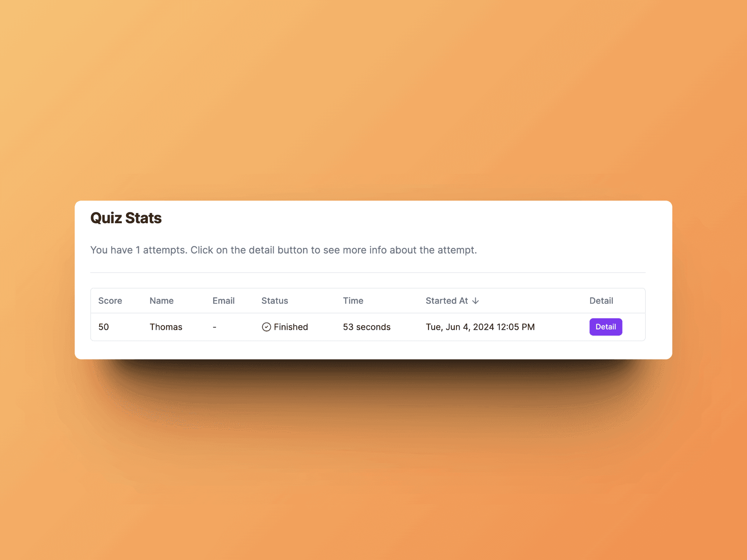The height and width of the screenshot is (560, 747).
Task: Open the attempt with the purple Detail button
Action: coord(605,327)
